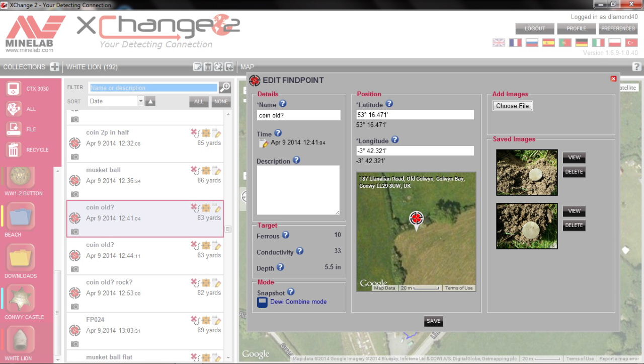
Task: Toggle ascending sort order arrow
Action: tap(150, 102)
